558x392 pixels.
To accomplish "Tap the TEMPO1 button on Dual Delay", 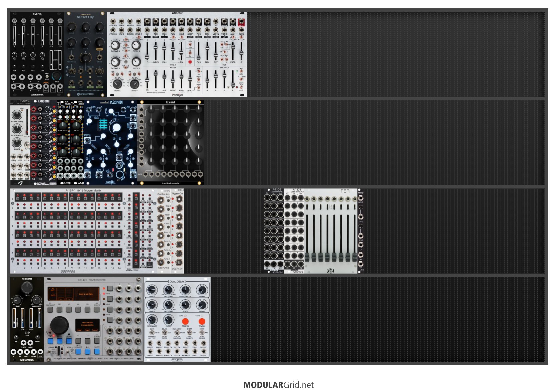I will point(185,321).
